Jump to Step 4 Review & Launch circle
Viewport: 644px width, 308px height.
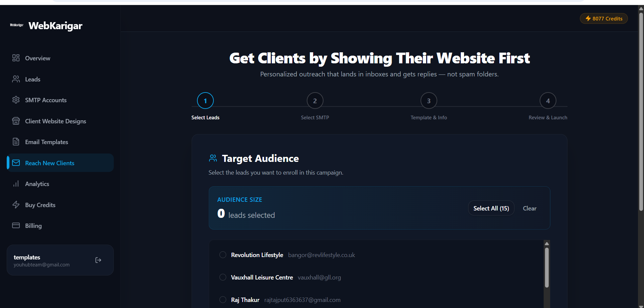pyautogui.click(x=548, y=101)
